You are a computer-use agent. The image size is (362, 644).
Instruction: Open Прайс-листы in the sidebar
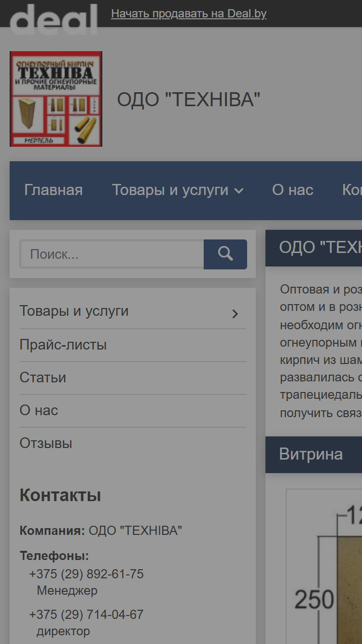63,345
